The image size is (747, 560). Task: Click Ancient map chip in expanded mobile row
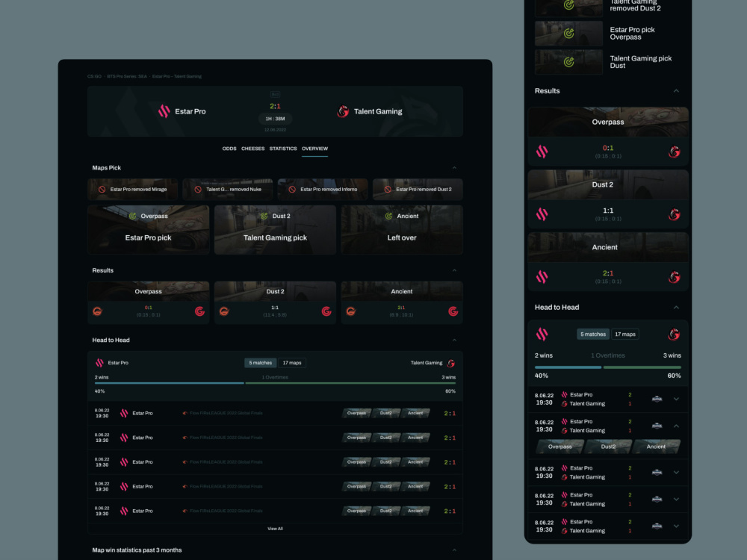[x=656, y=447]
